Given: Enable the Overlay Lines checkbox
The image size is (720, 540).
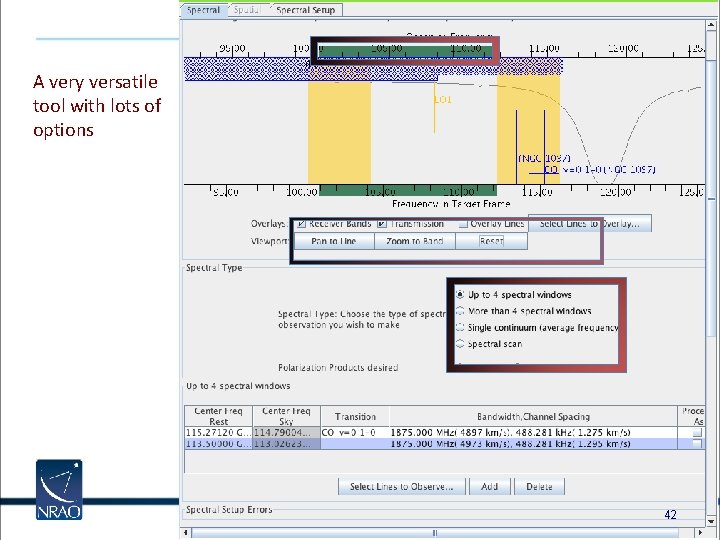Looking at the screenshot, I should click(463, 224).
